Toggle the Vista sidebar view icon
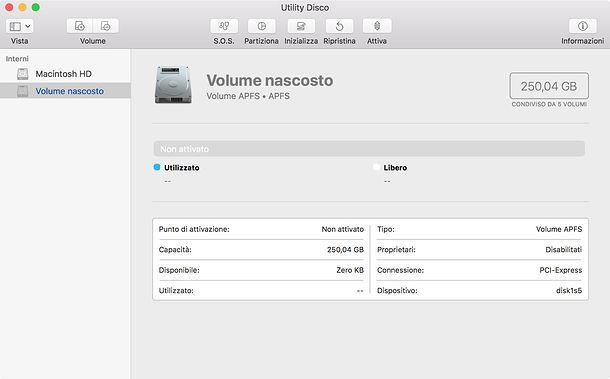The image size is (610, 379). 15,26
